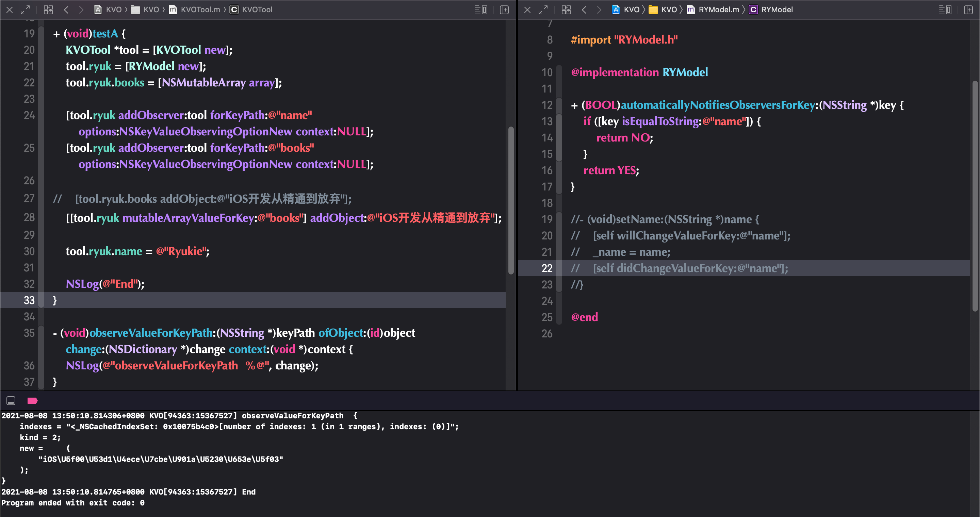The image size is (980, 517).
Task: Add new editor pane on right
Action: tap(968, 10)
